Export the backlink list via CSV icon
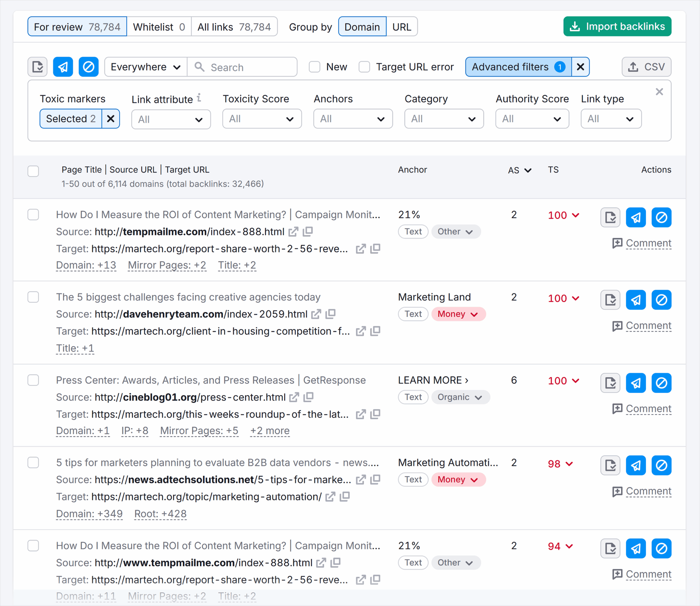Viewport: 700px width, 606px height. 646,67
